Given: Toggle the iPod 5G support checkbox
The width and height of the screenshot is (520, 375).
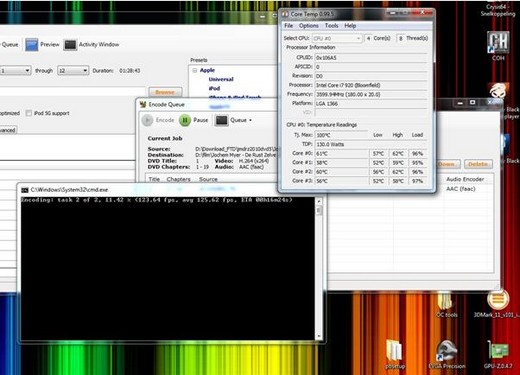Looking at the screenshot, I should 29,113.
